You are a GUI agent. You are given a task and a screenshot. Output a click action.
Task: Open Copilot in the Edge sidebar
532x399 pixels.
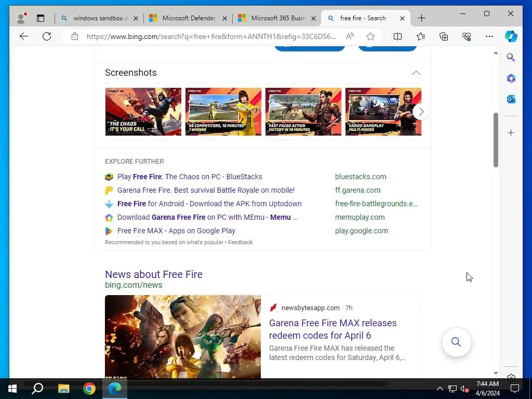tap(511, 36)
